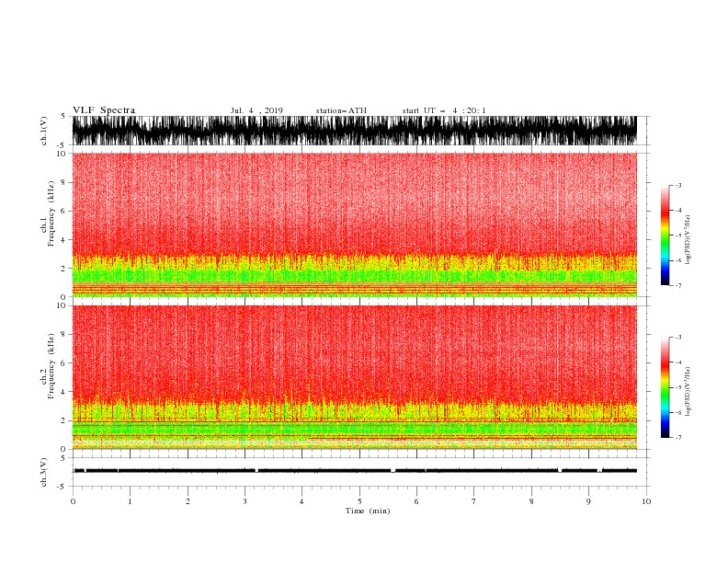Viewport: 728px width, 563px height.
Task: Click the ch.2 spectrogram "2" kHz tick label
Action: [x=63, y=420]
